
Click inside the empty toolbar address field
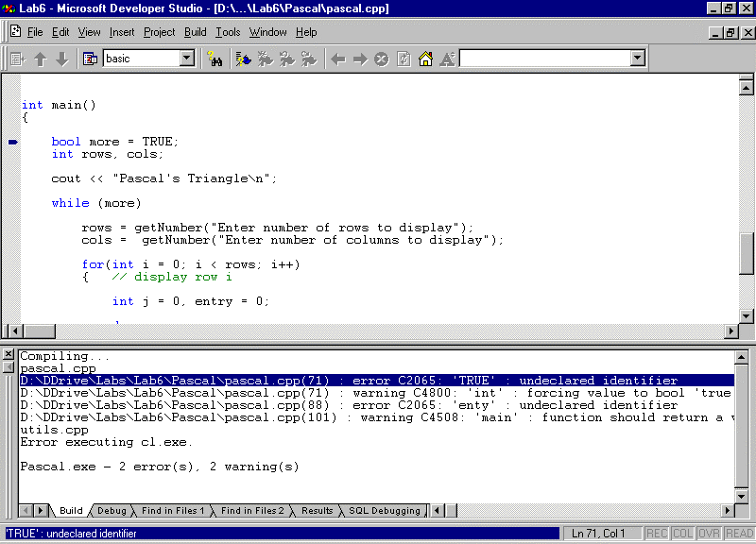(x=545, y=59)
